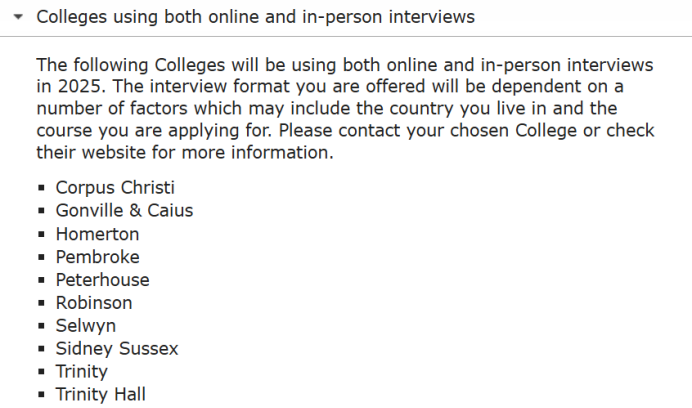The image size is (692, 408).
Task: Select the Trinity Hall list item
Action: click(x=100, y=395)
